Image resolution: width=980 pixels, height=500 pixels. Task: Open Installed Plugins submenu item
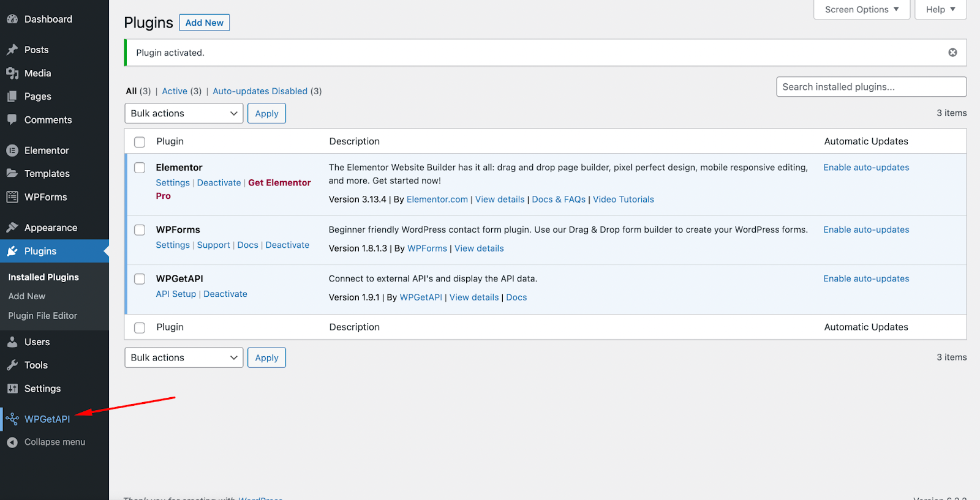pyautogui.click(x=43, y=277)
